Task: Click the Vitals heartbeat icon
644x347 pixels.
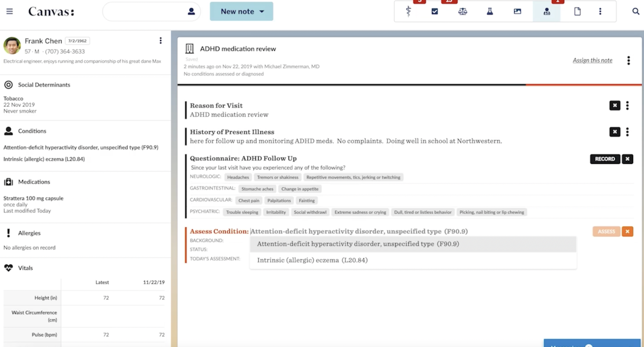Action: coord(8,268)
